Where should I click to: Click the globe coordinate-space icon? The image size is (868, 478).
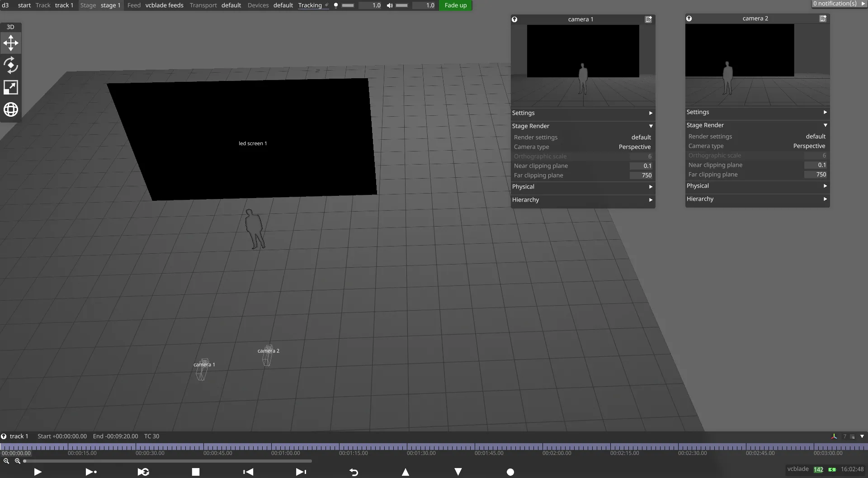tap(10, 109)
